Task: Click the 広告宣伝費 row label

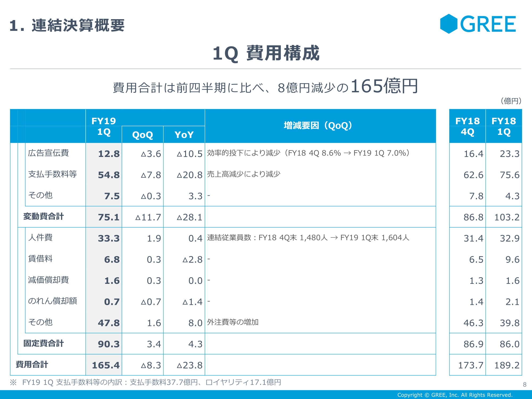Action: point(48,153)
